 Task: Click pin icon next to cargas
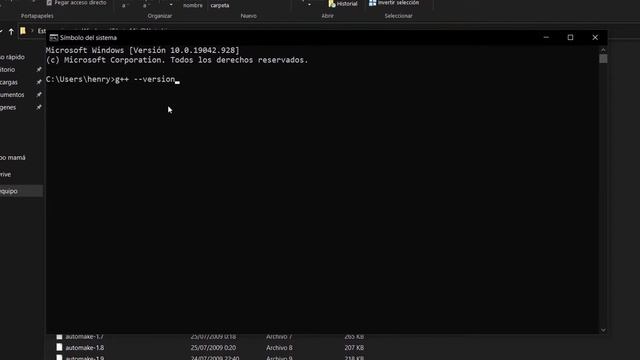[39, 82]
